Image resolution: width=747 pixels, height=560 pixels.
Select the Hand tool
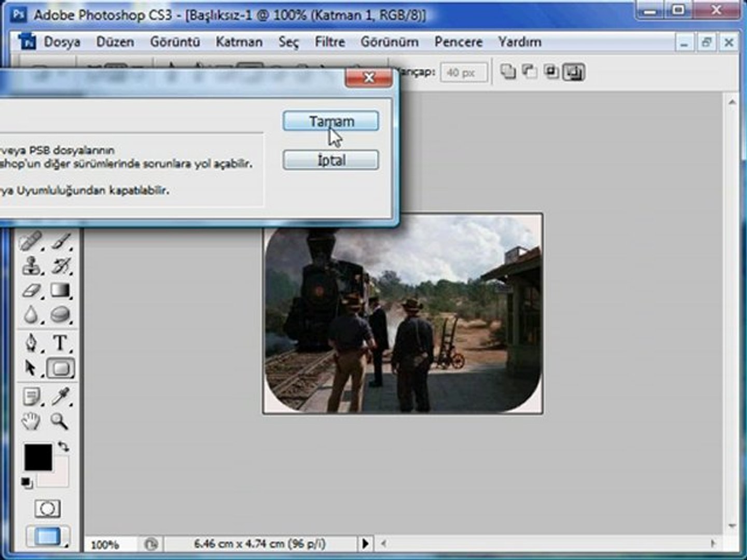click(x=31, y=421)
